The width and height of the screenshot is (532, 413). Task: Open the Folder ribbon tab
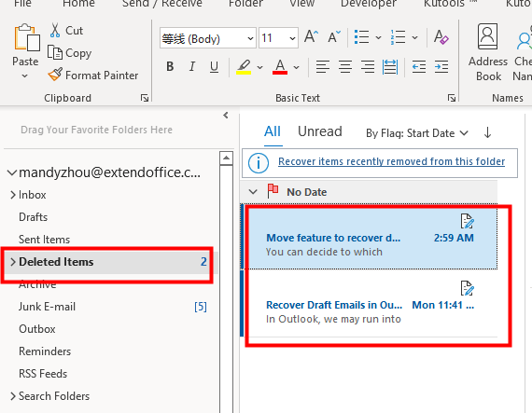[x=245, y=4]
